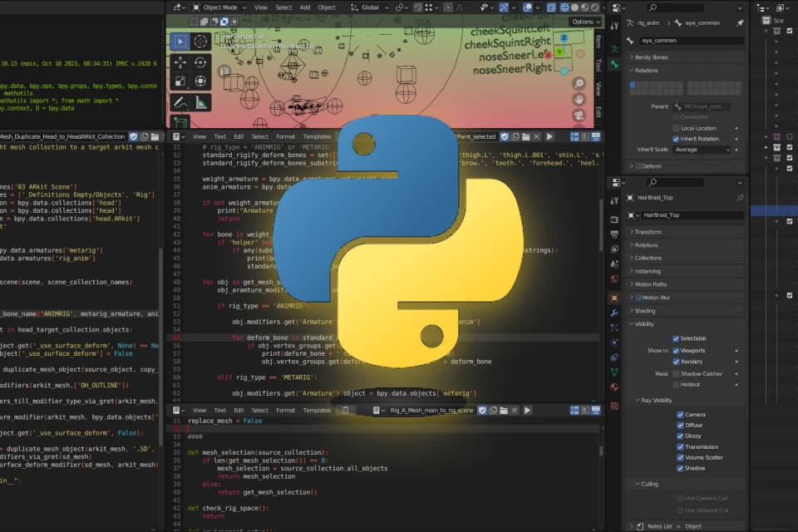Enable Shadow Catcher checkbox
Viewport: 798px width, 532px height.
tap(676, 374)
